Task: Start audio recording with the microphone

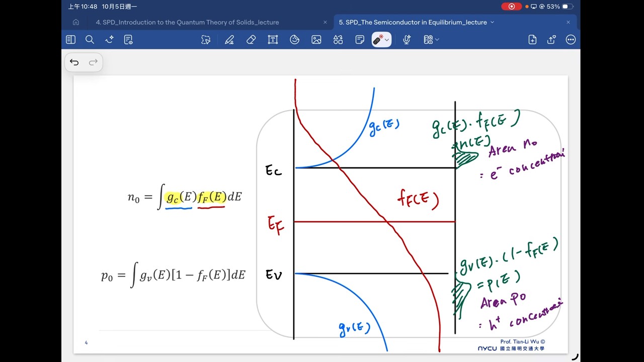Action: [x=407, y=40]
